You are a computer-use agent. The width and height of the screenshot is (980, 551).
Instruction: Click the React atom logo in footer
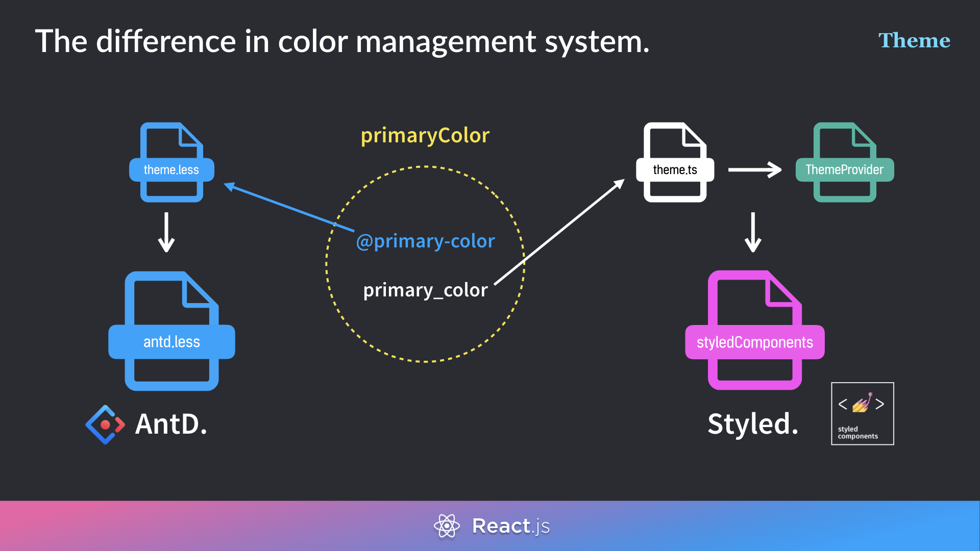click(447, 525)
